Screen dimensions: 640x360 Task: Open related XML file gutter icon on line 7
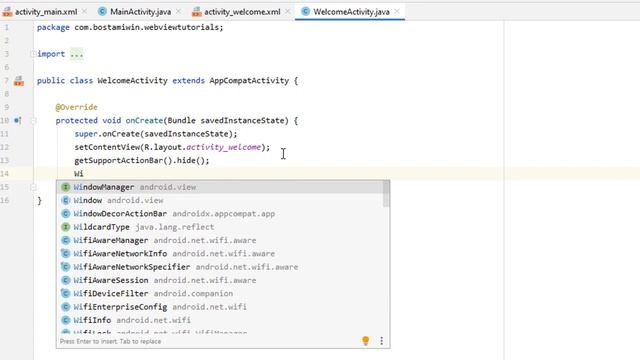coord(19,81)
